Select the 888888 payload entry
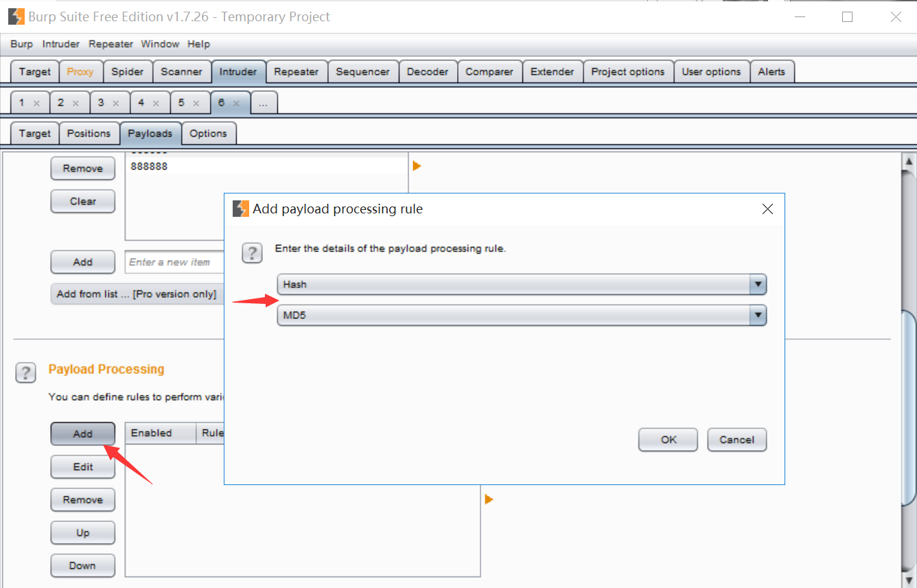This screenshot has height=588, width=917. pyautogui.click(x=266, y=166)
